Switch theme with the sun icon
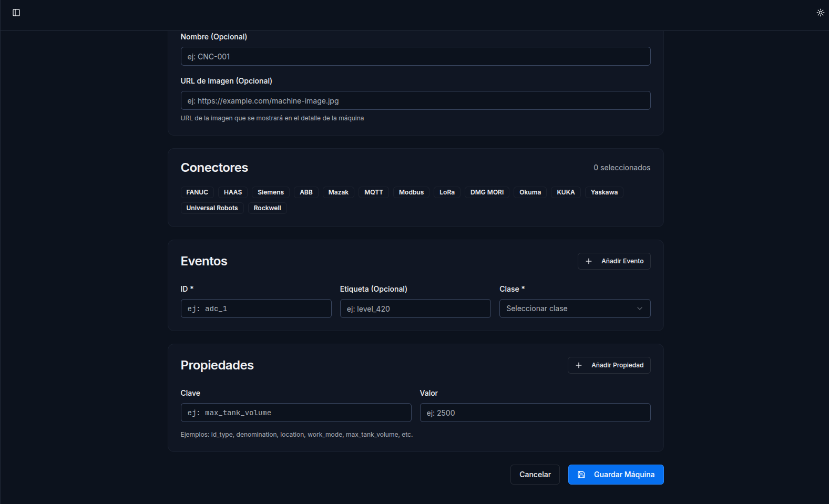The width and height of the screenshot is (829, 504). coord(820,13)
